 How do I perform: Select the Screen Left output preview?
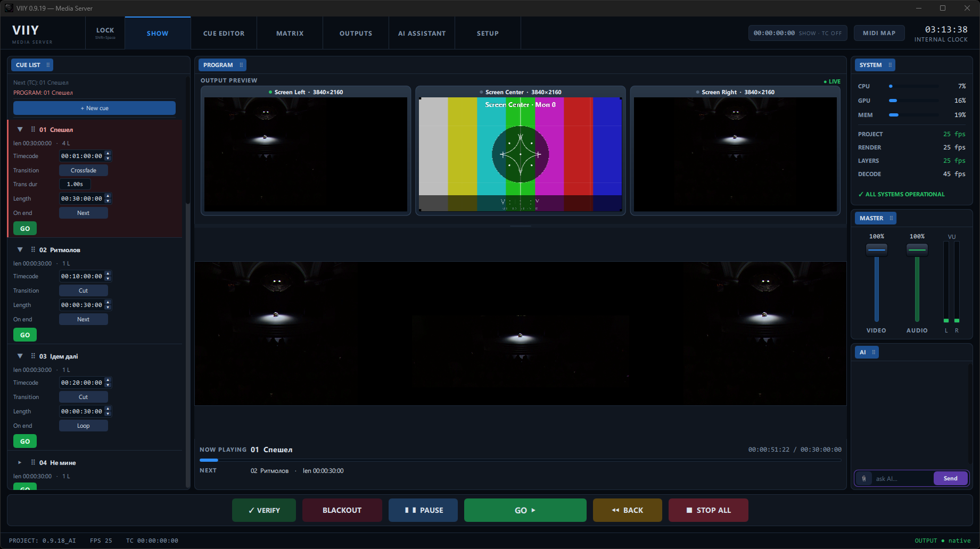coord(306,151)
